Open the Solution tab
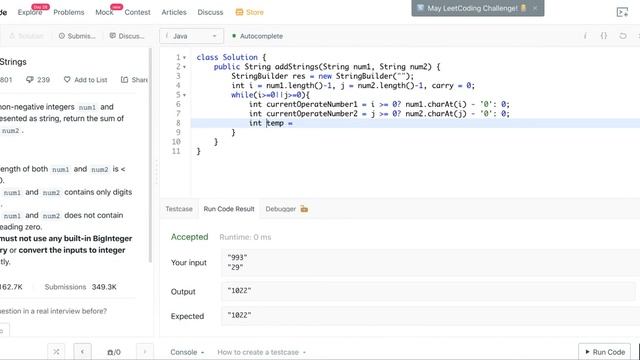The image size is (640, 360). coord(27,36)
